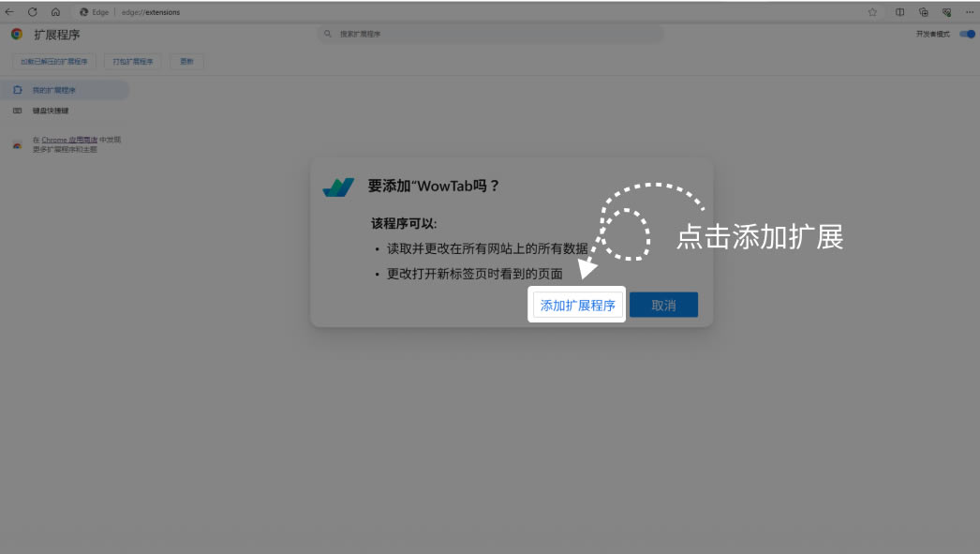Reload the page with the refresh icon
The image size is (980, 554).
33,12
